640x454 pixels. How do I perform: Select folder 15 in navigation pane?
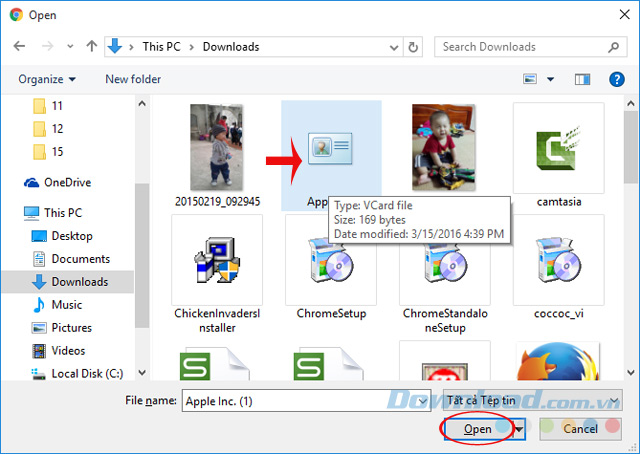click(x=48, y=151)
